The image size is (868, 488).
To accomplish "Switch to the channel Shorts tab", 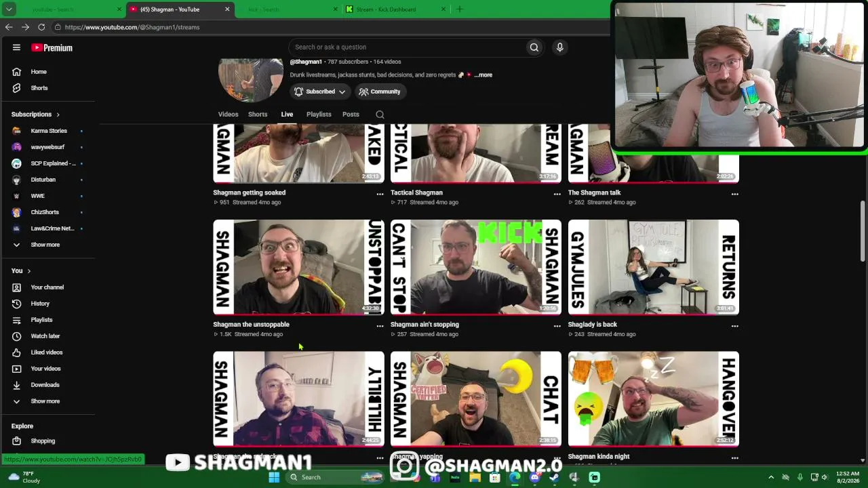I will point(258,115).
